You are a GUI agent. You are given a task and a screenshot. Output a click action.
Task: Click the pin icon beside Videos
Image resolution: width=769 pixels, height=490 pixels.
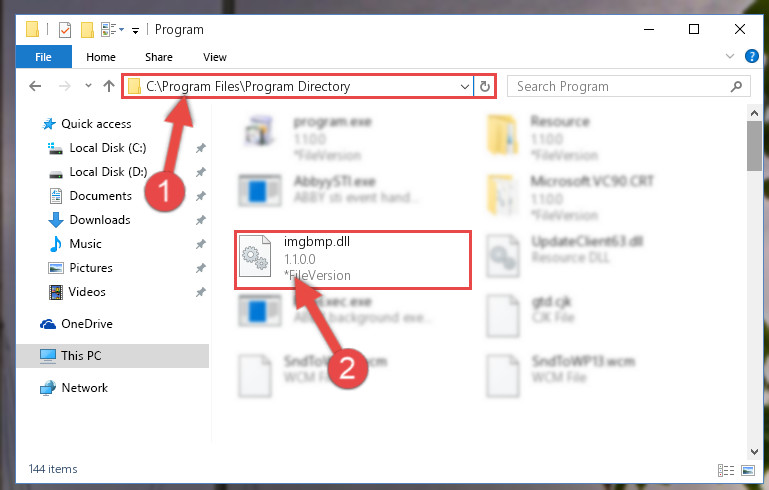point(201,292)
